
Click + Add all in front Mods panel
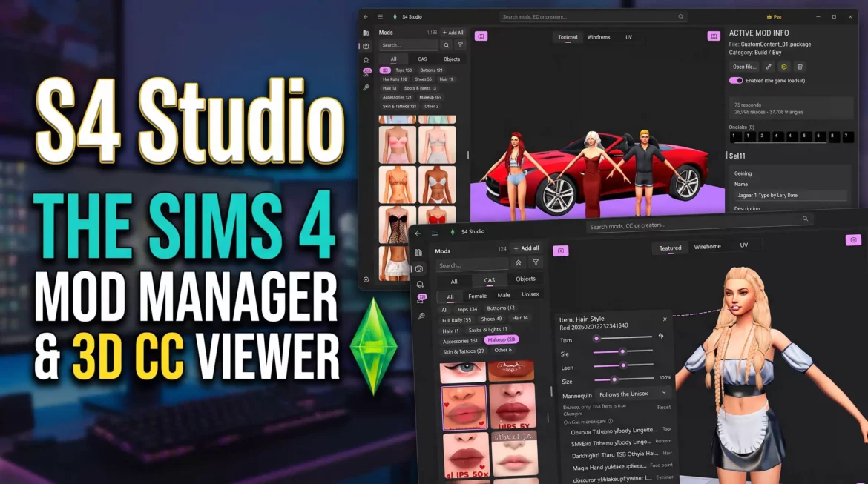(x=526, y=248)
